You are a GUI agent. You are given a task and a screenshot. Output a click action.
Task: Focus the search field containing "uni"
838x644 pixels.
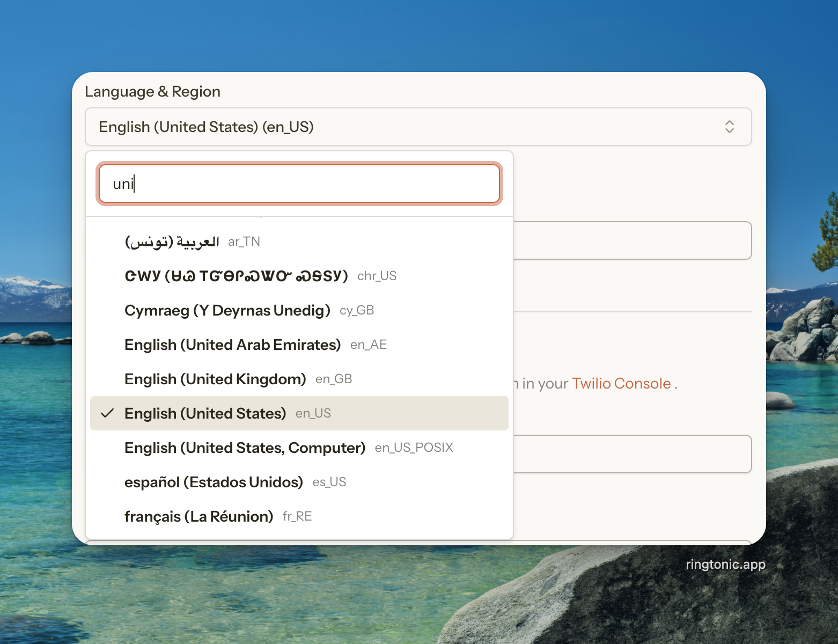(x=299, y=184)
